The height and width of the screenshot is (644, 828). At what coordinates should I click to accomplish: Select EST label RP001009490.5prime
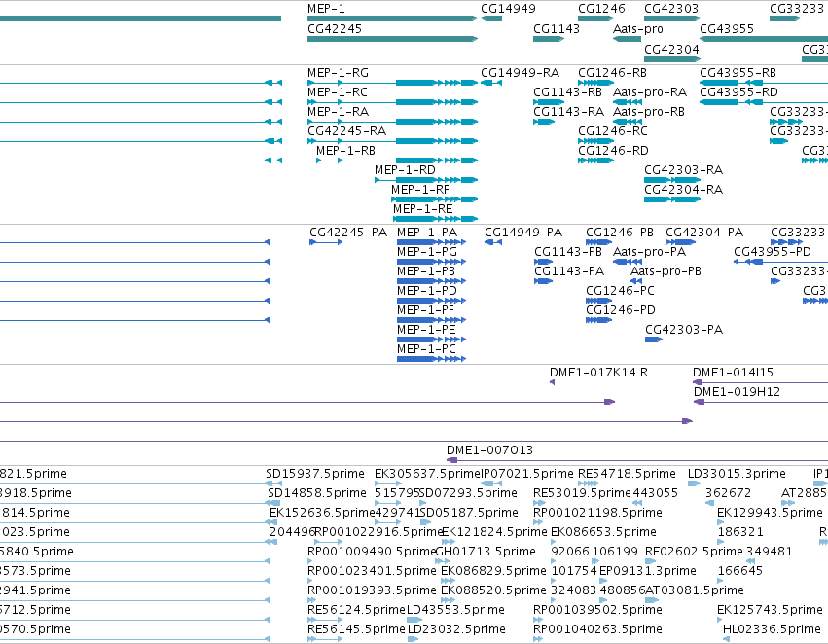[x=372, y=553]
